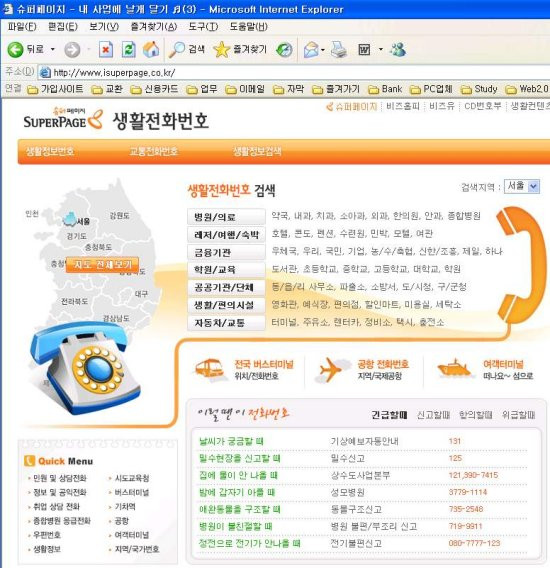This screenshot has width=550, height=568.
Task: Click the IE Back arrow icon
Action: click(x=15, y=50)
